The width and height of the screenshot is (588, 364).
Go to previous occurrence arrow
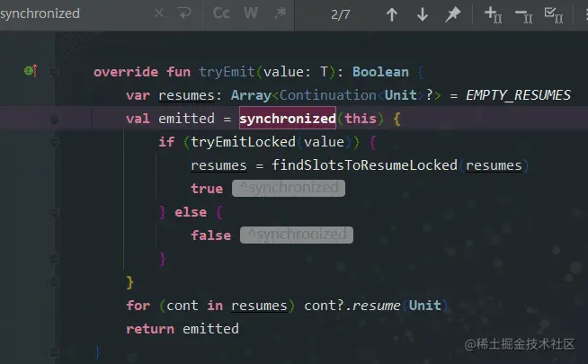pyautogui.click(x=392, y=13)
